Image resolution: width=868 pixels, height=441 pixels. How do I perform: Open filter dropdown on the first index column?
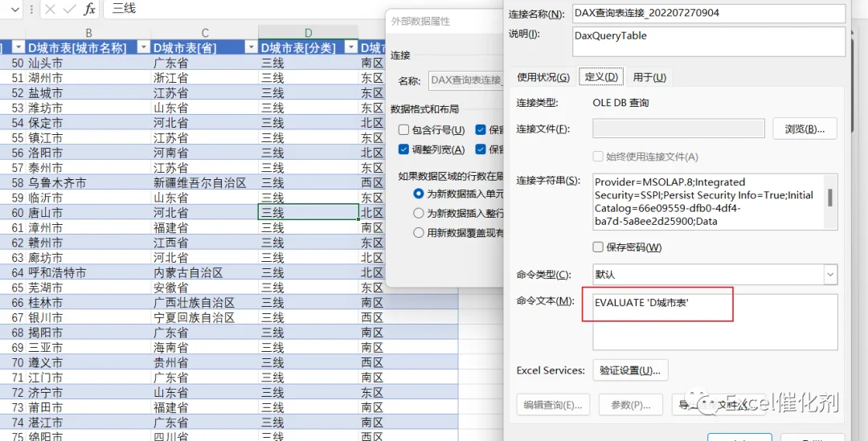point(18,47)
